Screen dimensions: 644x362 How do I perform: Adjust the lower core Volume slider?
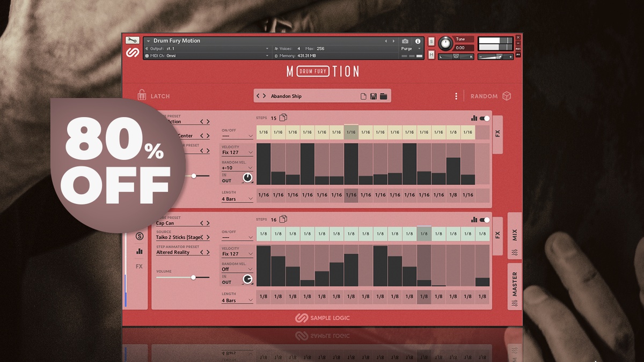tap(193, 277)
